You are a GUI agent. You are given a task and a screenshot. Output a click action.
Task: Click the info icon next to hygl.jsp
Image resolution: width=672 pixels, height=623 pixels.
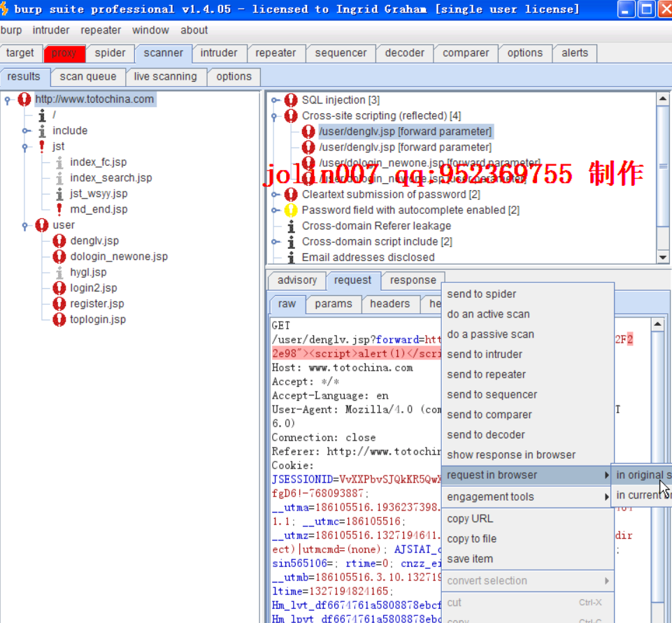point(59,273)
